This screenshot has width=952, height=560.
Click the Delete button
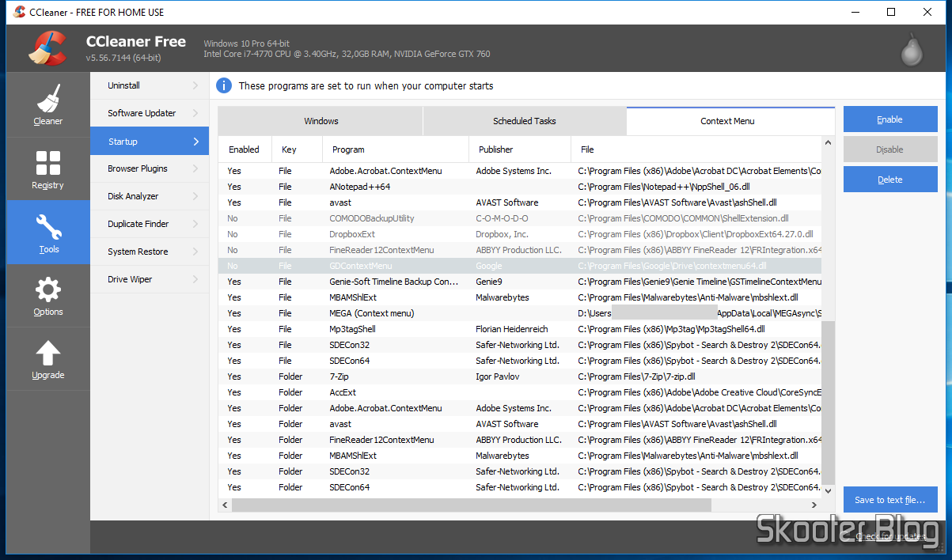890,180
